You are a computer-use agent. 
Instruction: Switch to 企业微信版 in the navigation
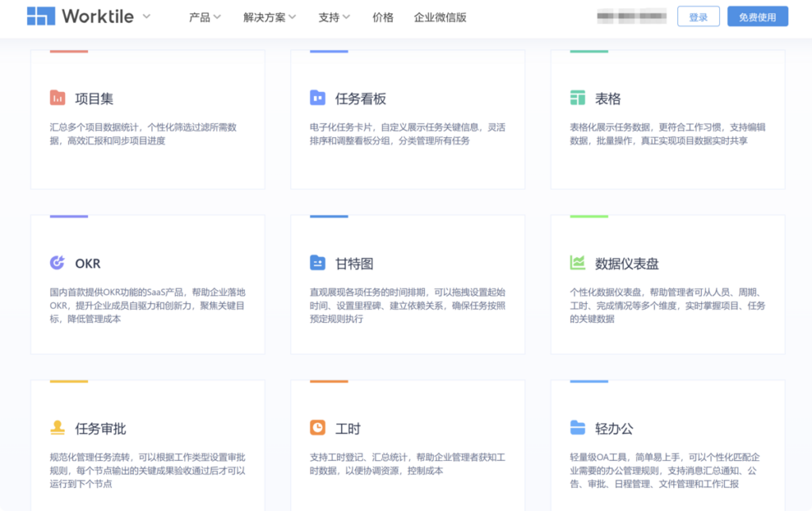(x=439, y=16)
